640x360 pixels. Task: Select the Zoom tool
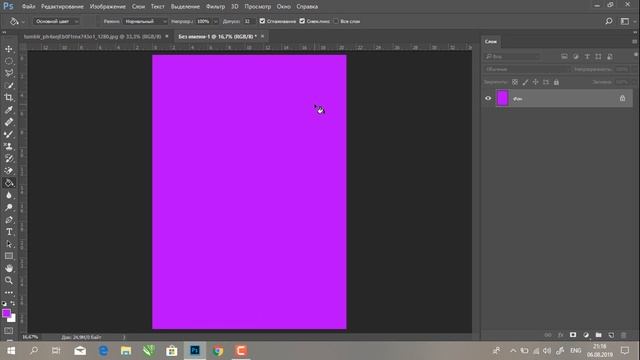(x=9, y=280)
